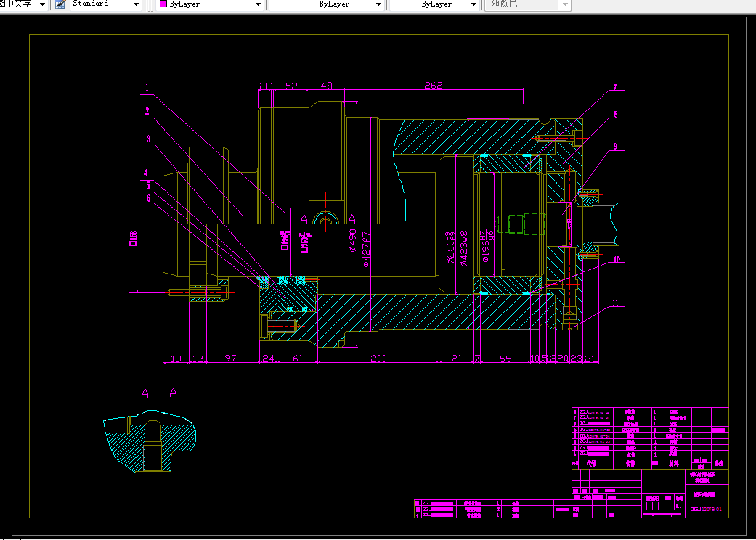The width and height of the screenshot is (756, 540).
Task: Click the dimension style icon beside Standard
Action: 60,4
